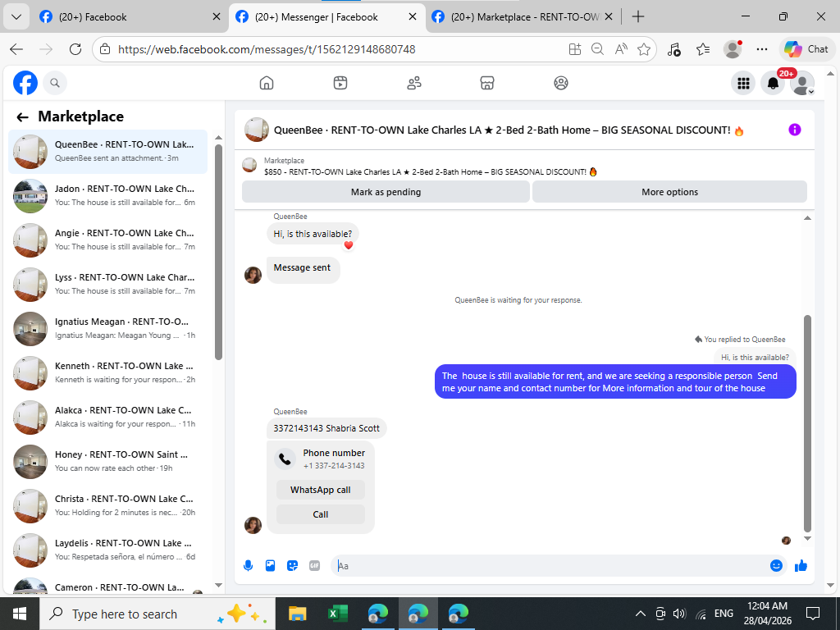Image resolution: width=840 pixels, height=630 pixels.
Task: Show hidden system tray icons chevron
Action: (640, 614)
